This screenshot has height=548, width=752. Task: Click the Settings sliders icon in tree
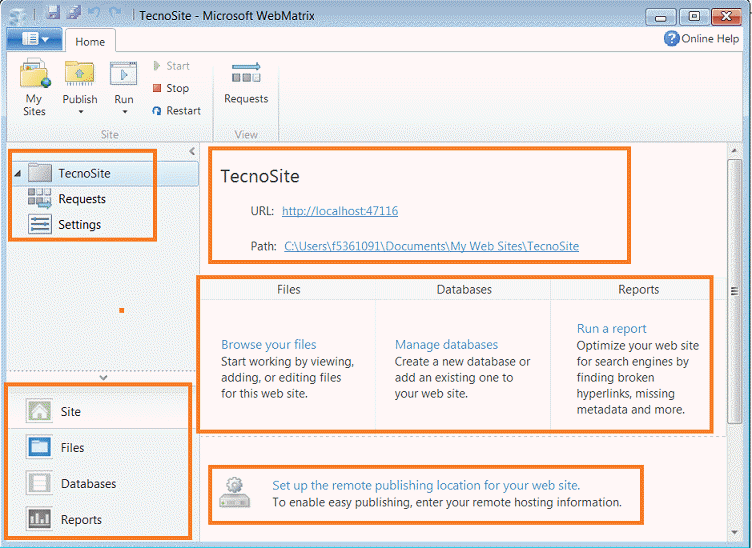point(39,224)
